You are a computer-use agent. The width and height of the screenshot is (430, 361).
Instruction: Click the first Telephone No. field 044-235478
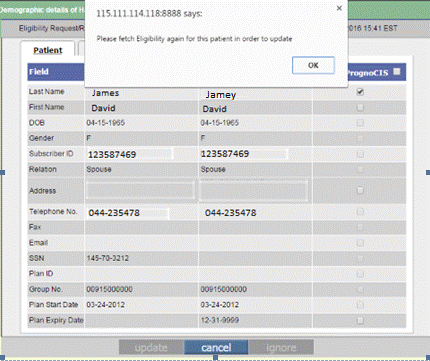(128, 213)
